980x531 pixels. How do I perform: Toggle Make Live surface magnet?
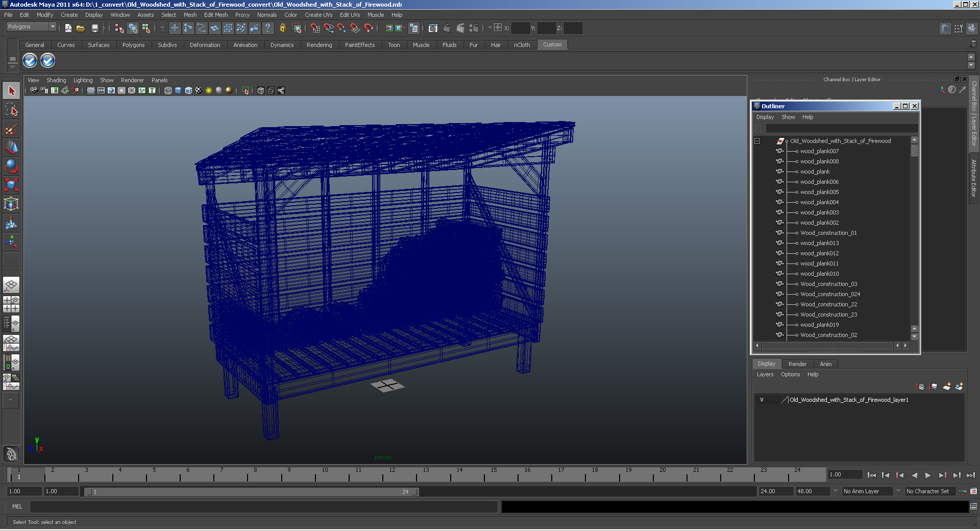pos(369,28)
